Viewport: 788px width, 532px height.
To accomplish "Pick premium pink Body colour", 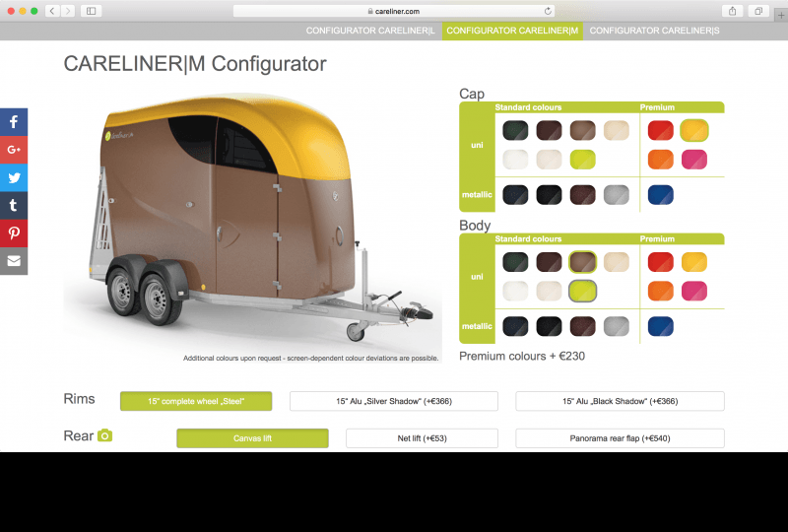I will tap(694, 292).
